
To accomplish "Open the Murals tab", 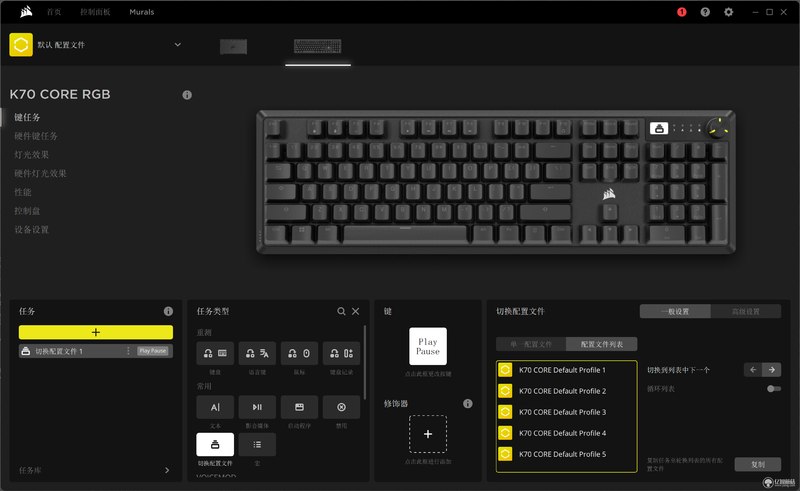I will point(142,12).
